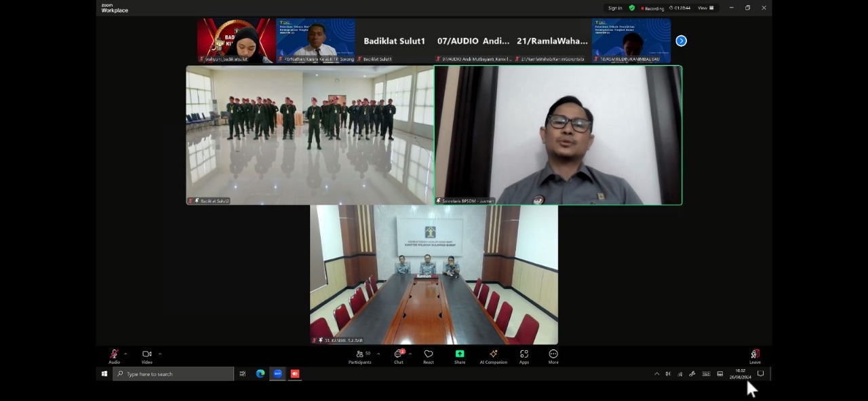Expand the Audio options caret
The width and height of the screenshot is (868, 401).
click(x=125, y=354)
